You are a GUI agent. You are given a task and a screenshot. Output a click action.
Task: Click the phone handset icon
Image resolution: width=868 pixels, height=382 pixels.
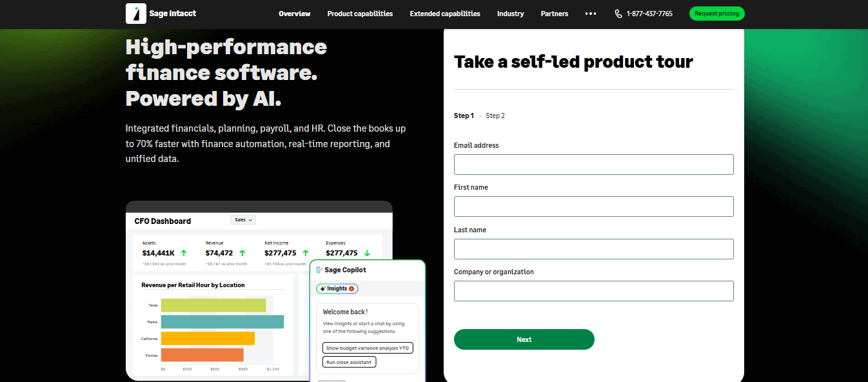[x=618, y=14]
